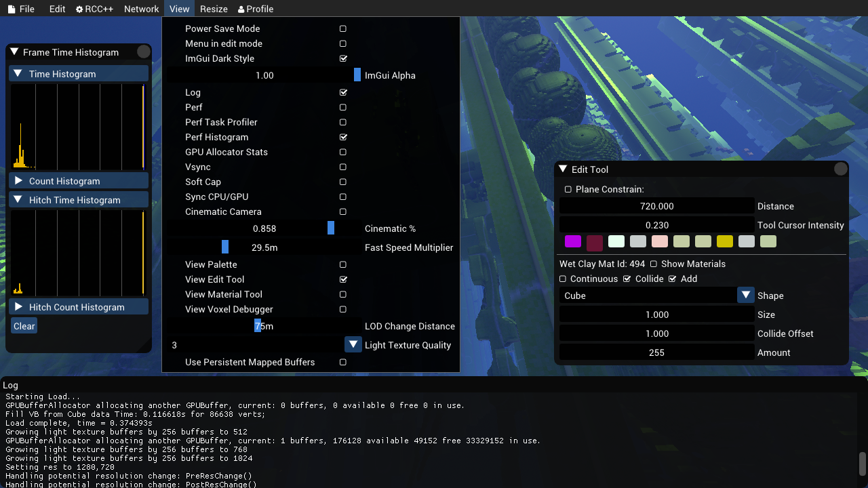This screenshot has height=488, width=868.
Task: Uncheck Perf Histogram
Action: tap(343, 138)
